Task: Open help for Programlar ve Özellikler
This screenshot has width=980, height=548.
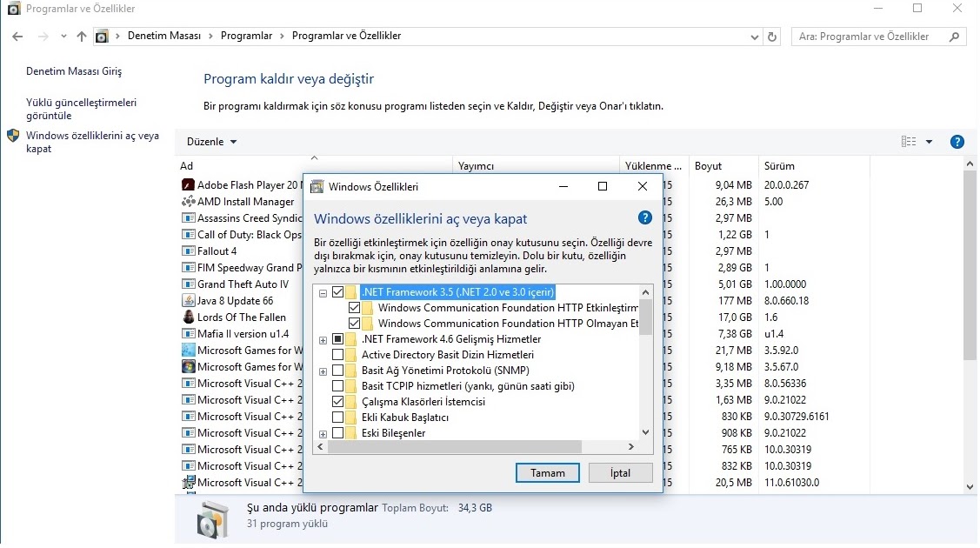Action: [x=957, y=142]
